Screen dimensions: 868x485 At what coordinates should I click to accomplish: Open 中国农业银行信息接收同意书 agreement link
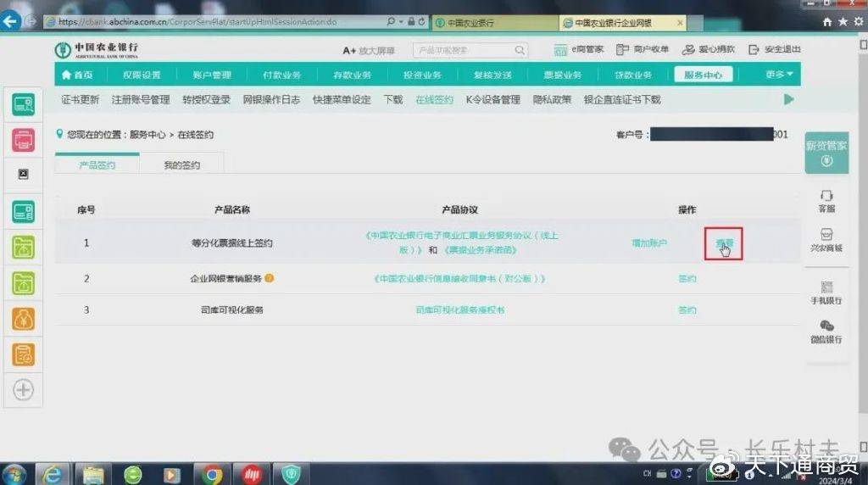pyautogui.click(x=460, y=278)
